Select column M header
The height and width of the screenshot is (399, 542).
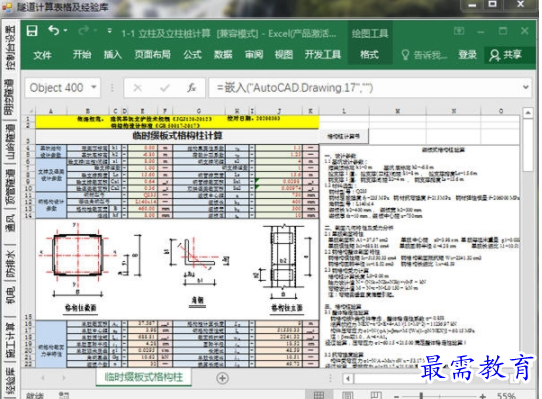[398, 111]
